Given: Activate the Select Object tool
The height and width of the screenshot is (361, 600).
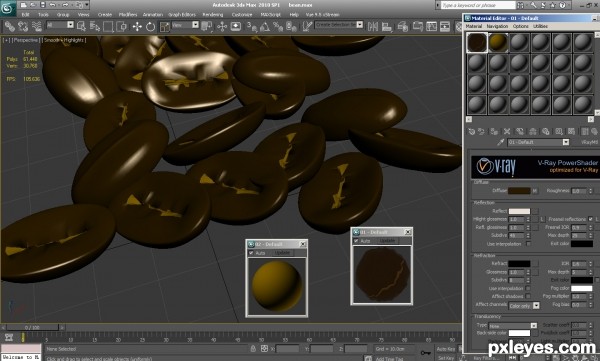Looking at the screenshot, I should (82, 26).
